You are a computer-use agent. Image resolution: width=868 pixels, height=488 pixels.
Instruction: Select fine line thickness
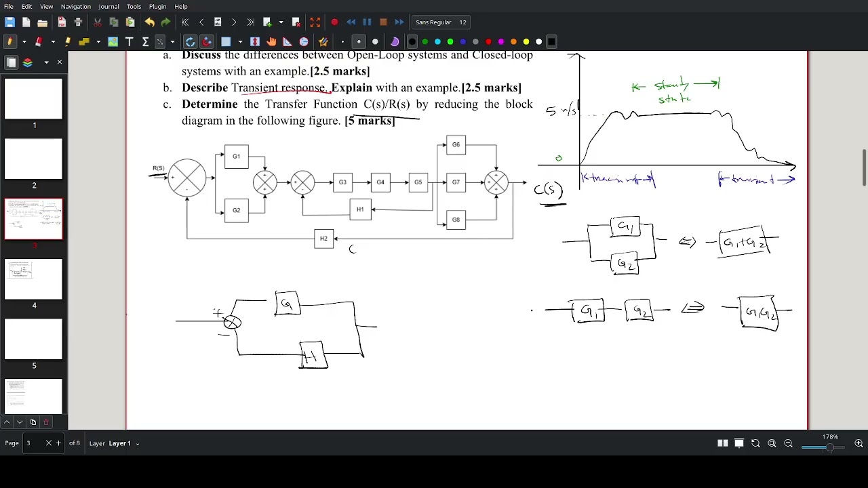(342, 41)
